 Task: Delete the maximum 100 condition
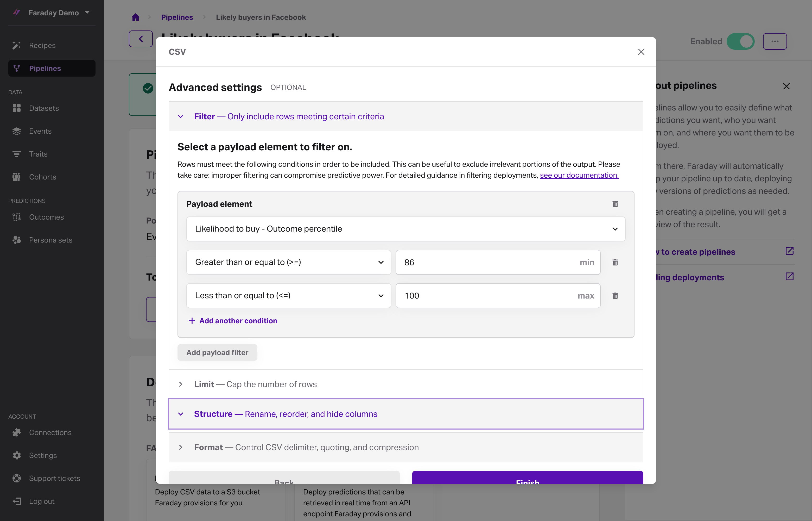pos(615,296)
